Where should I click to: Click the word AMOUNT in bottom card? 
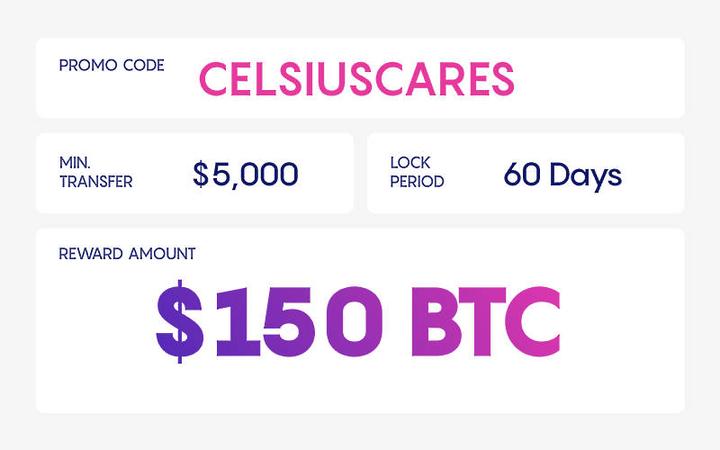point(162,254)
